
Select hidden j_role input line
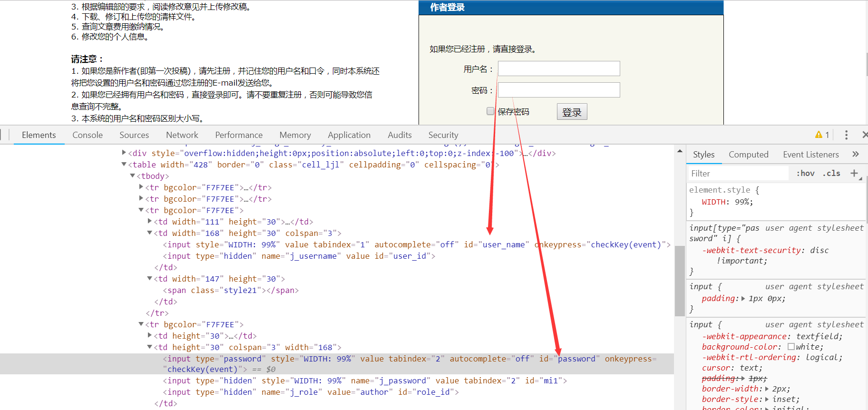point(311,392)
